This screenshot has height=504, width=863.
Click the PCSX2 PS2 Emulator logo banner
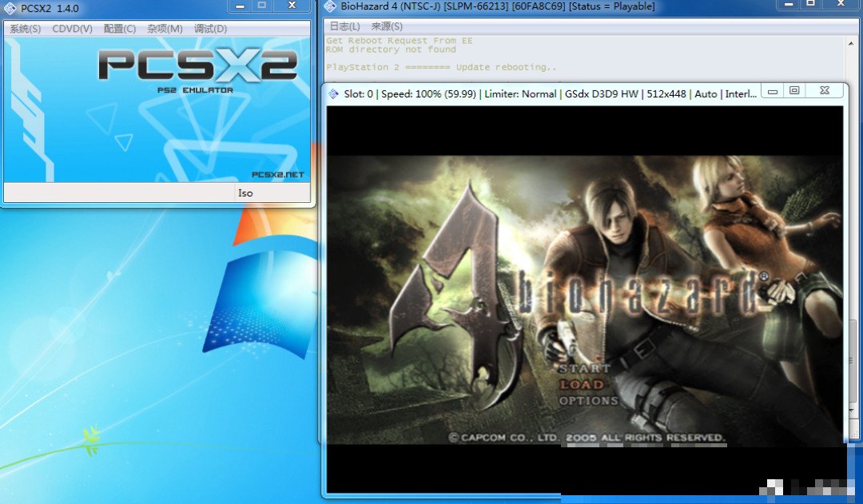point(197,70)
